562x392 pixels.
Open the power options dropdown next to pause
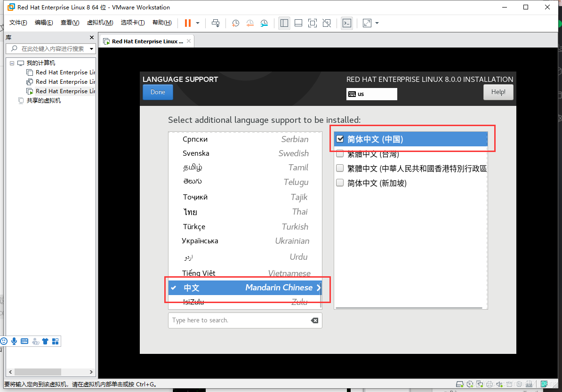(198, 23)
